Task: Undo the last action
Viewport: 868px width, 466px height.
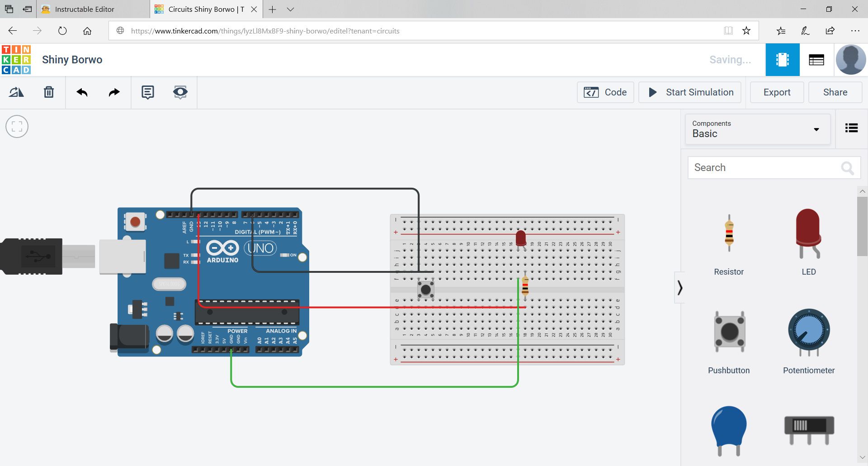Action: (x=82, y=92)
